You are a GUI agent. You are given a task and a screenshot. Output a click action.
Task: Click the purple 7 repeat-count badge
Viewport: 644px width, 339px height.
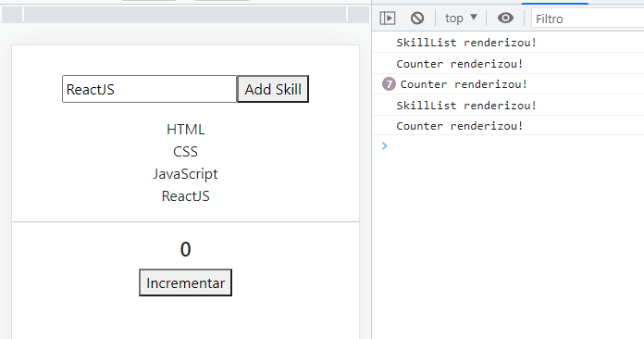(x=389, y=84)
